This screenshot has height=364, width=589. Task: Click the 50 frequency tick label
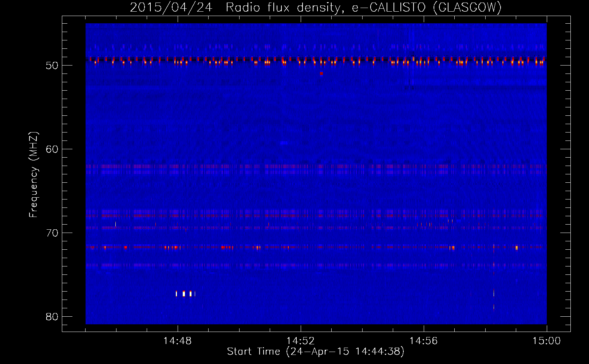(x=52, y=66)
